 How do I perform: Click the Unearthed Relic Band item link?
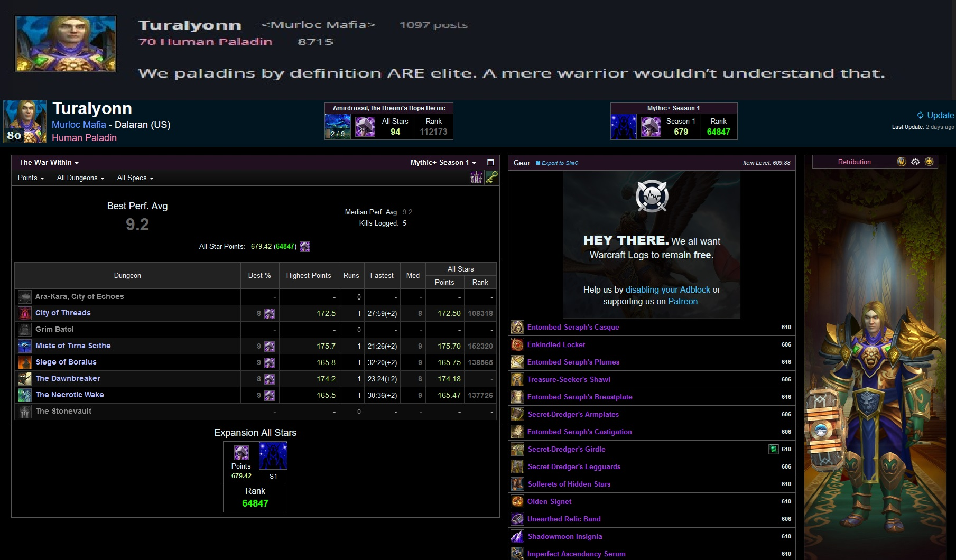pyautogui.click(x=564, y=519)
